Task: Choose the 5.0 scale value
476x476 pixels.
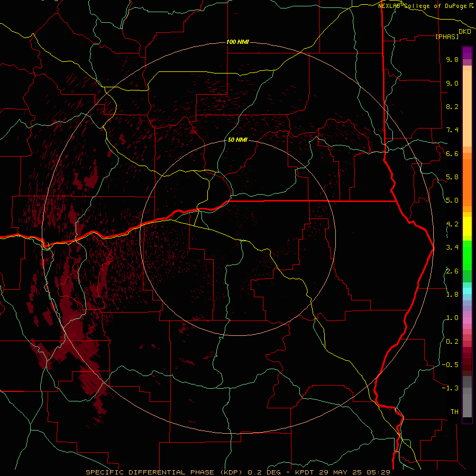Action: point(452,200)
